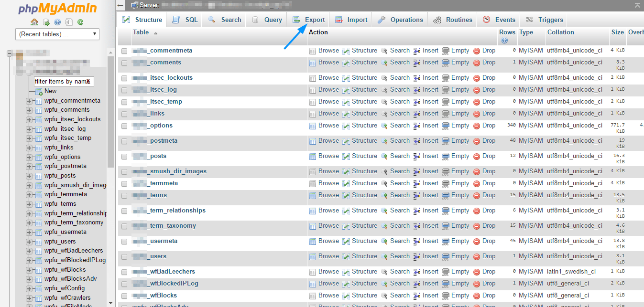Tick the checkbox for _options table
The image size is (644, 307).
124,126
